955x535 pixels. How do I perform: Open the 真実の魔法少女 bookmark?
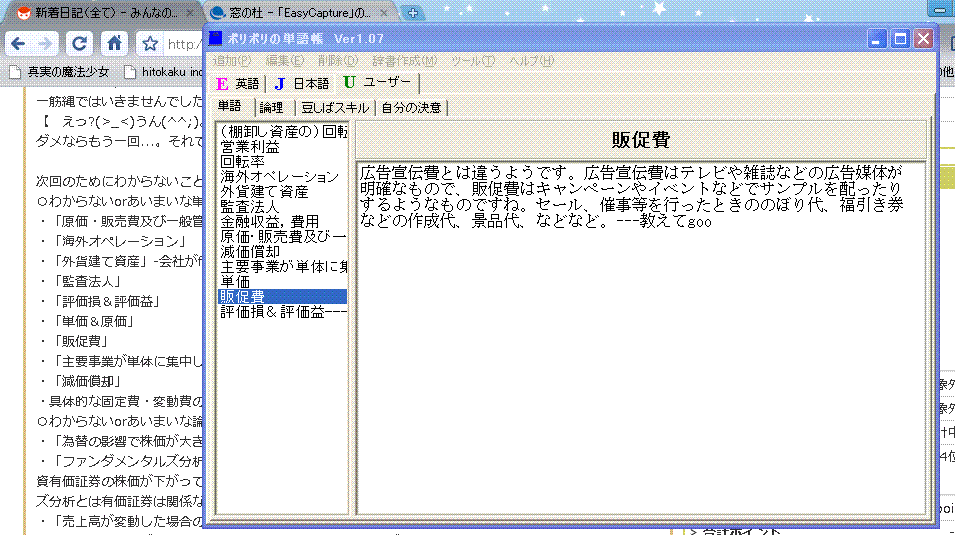click(58, 72)
